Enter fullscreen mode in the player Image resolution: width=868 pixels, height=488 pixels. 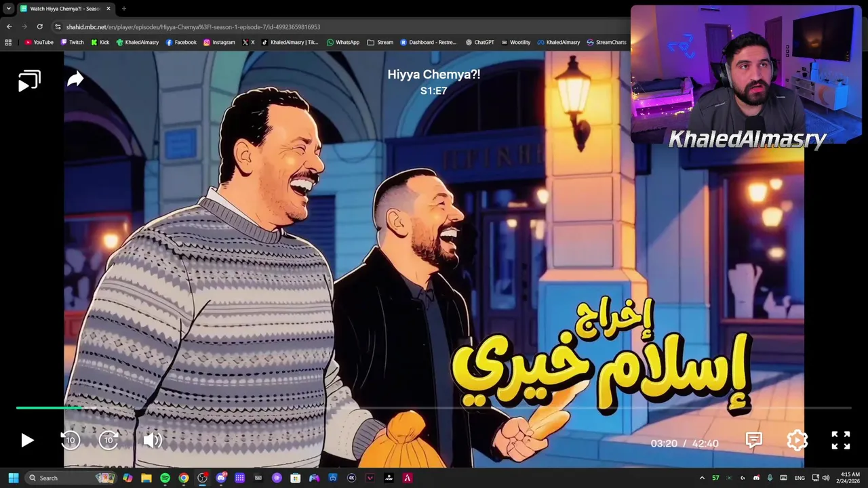pos(841,441)
